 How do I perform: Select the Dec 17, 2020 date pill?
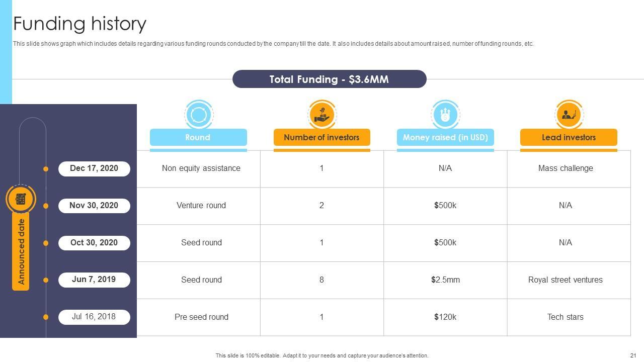[94, 168]
